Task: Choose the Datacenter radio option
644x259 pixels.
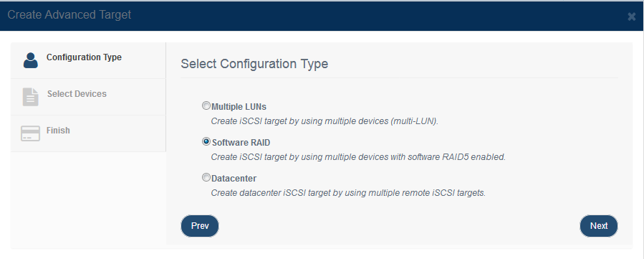Action: click(x=206, y=178)
